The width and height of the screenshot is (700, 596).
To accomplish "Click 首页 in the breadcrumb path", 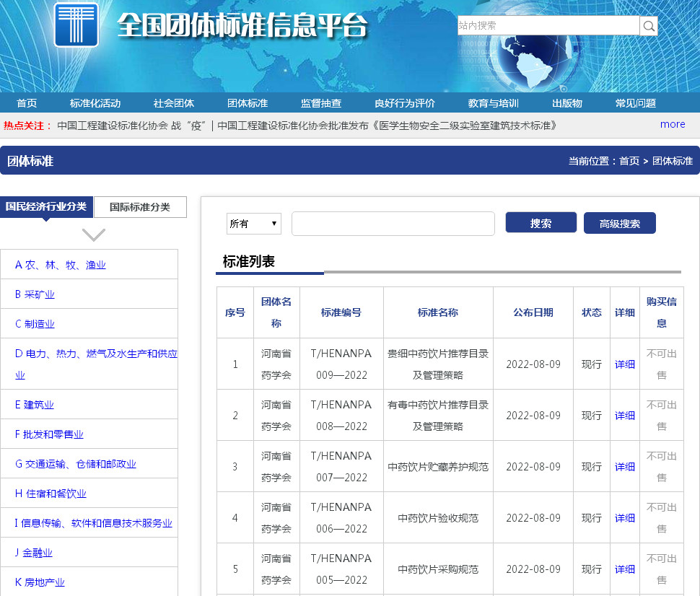I will point(629,161).
